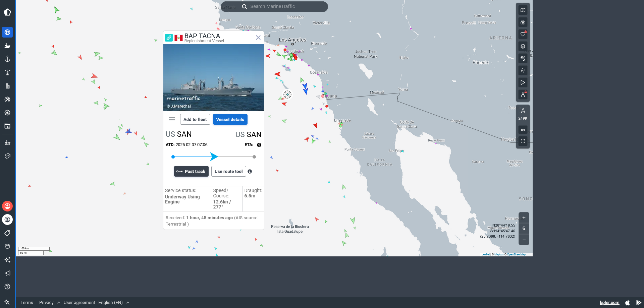Toggle the infinity vessel names button

523,130
